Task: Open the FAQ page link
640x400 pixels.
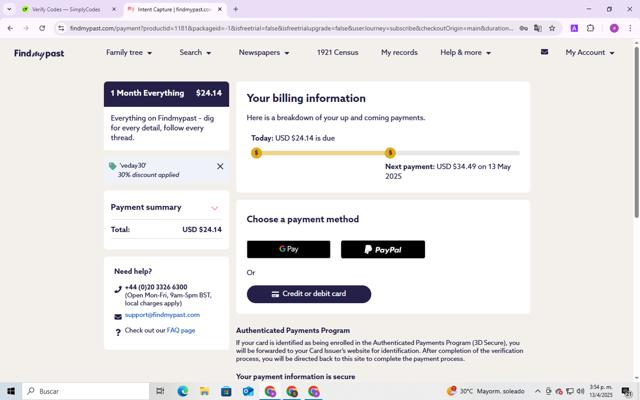Action: (181, 330)
